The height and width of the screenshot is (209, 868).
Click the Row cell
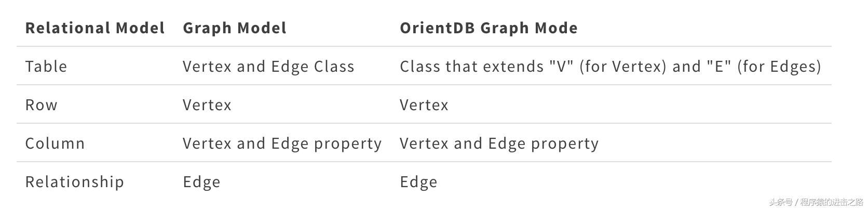pos(42,105)
